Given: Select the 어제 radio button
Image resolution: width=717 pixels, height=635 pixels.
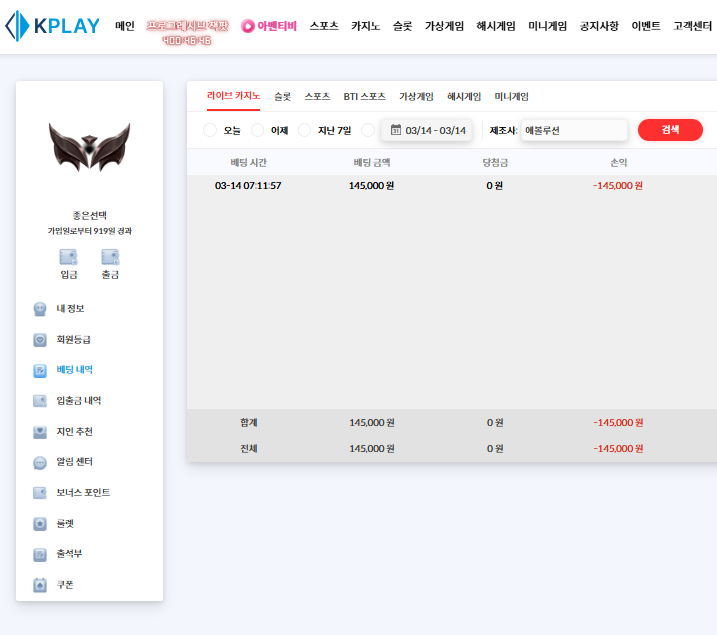Looking at the screenshot, I should click(x=258, y=130).
